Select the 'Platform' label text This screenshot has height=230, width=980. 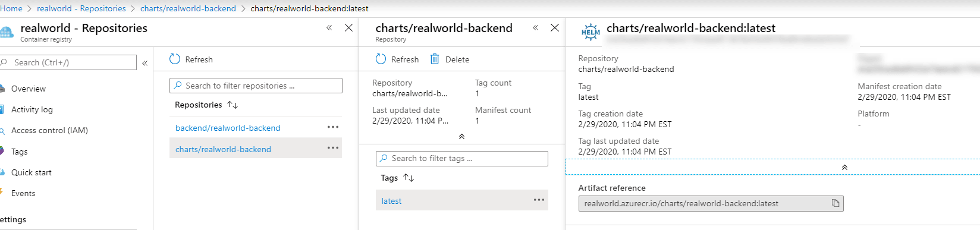[x=874, y=114]
